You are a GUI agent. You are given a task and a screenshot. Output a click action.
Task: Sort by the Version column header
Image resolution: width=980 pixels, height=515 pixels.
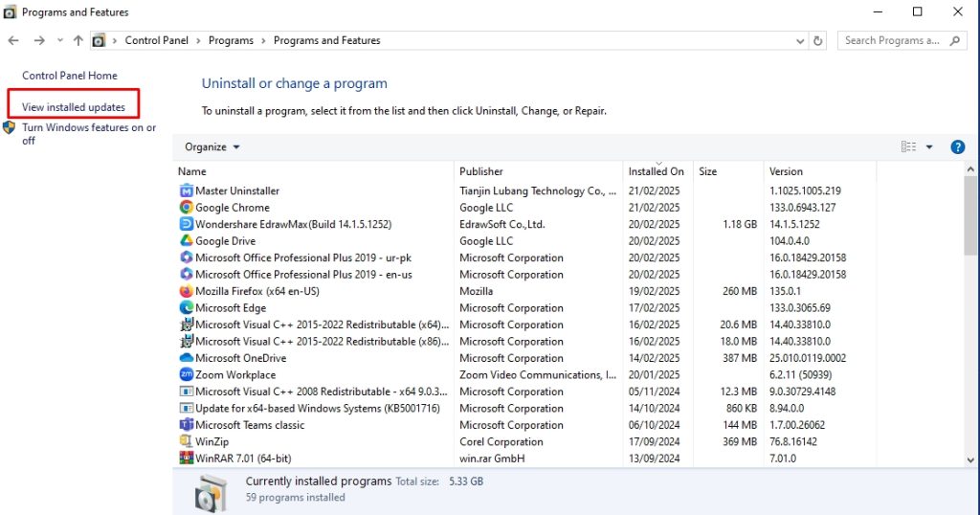(x=786, y=171)
